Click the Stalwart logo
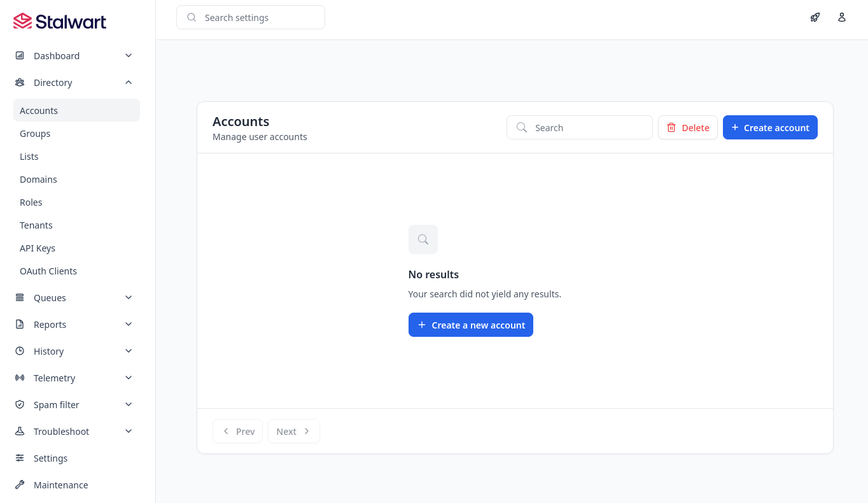Screen dimensions: 868x503 tap(60, 22)
